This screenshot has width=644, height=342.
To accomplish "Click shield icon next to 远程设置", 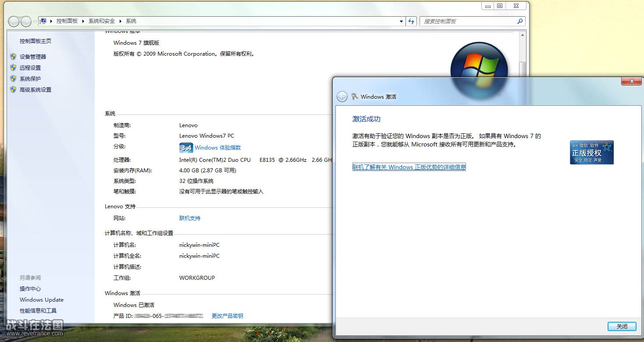I will tap(13, 68).
